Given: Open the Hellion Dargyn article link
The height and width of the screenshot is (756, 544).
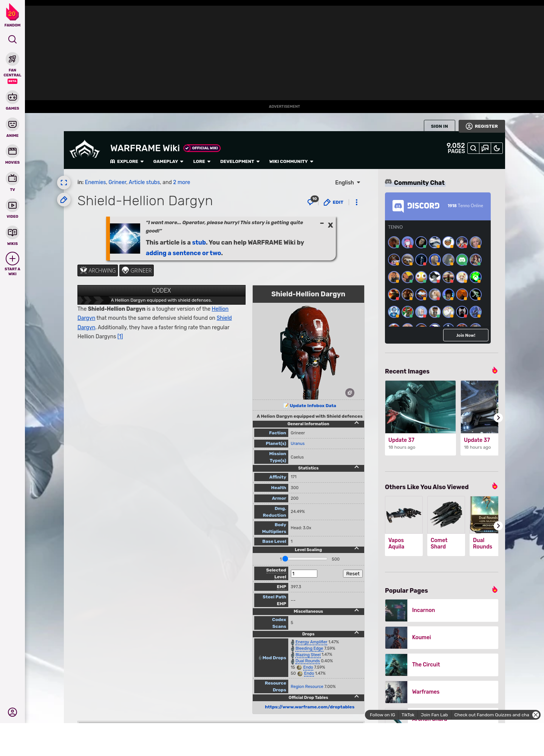Looking at the screenshot, I should point(220,309).
